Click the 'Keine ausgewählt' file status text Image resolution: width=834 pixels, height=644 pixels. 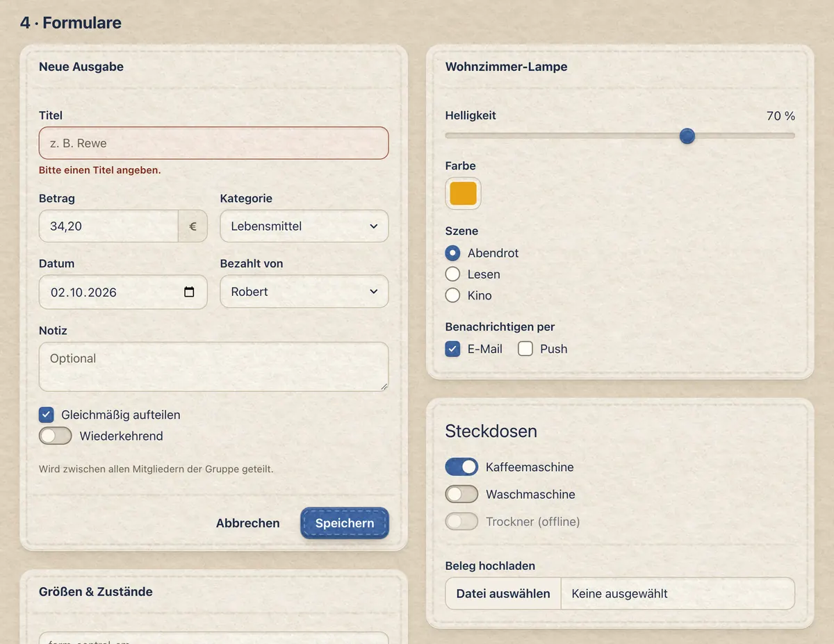620,594
